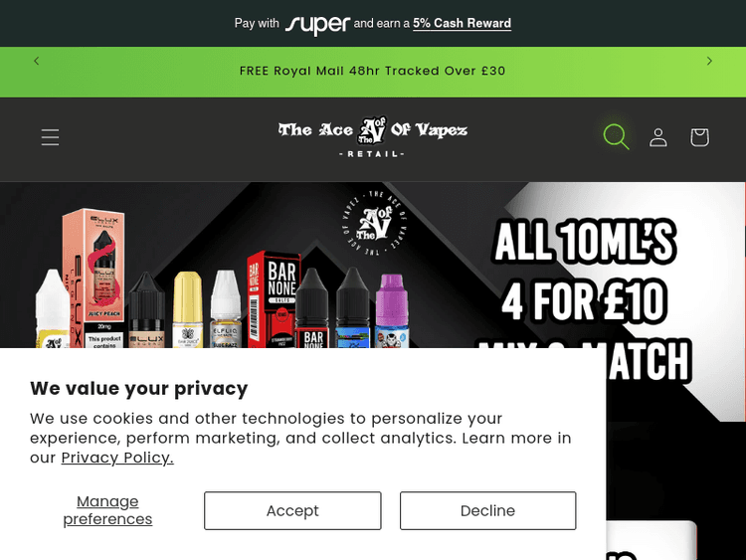
Task: Open Manage preferences for cookies
Action: pos(107,510)
